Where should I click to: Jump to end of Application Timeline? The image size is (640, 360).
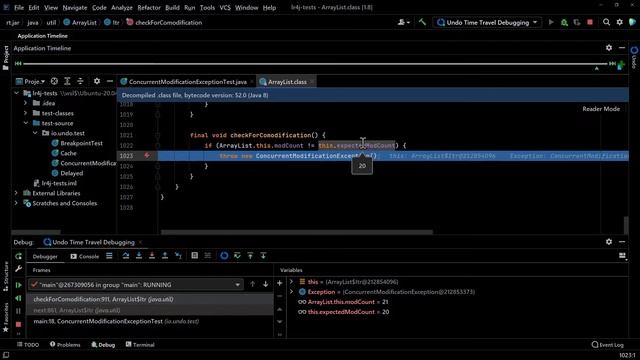point(612,64)
